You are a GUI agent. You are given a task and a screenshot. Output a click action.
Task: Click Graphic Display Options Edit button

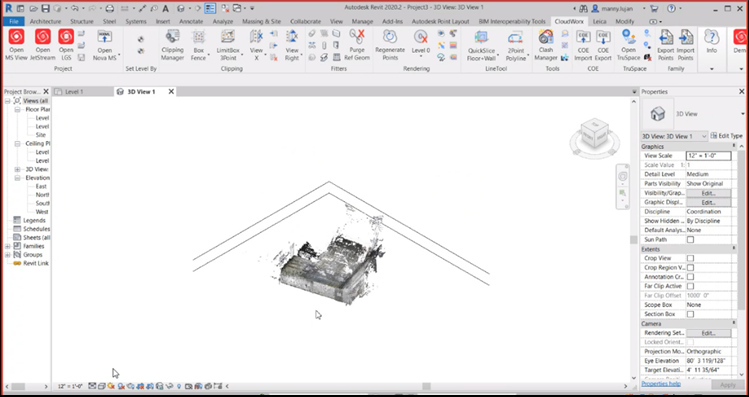click(708, 202)
